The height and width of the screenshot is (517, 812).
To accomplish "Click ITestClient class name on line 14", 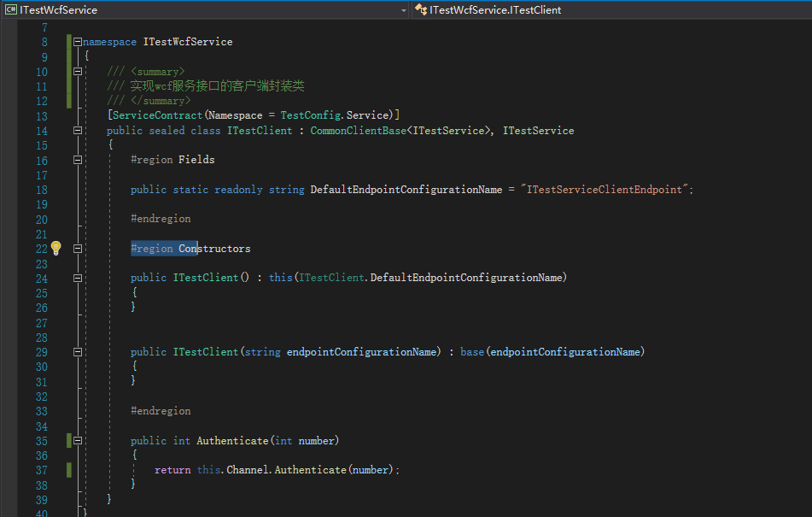I will pos(260,131).
